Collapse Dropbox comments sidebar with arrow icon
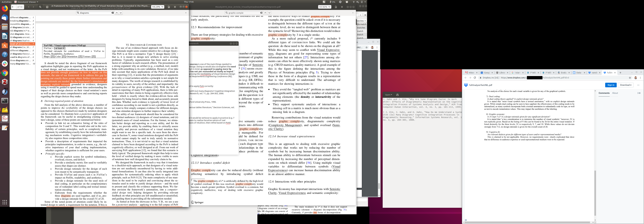This screenshot has width=644, height=224. coord(639,93)
